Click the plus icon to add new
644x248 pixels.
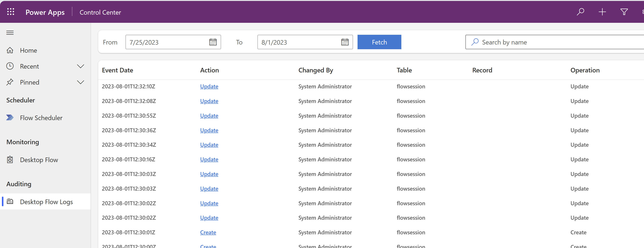click(x=602, y=12)
